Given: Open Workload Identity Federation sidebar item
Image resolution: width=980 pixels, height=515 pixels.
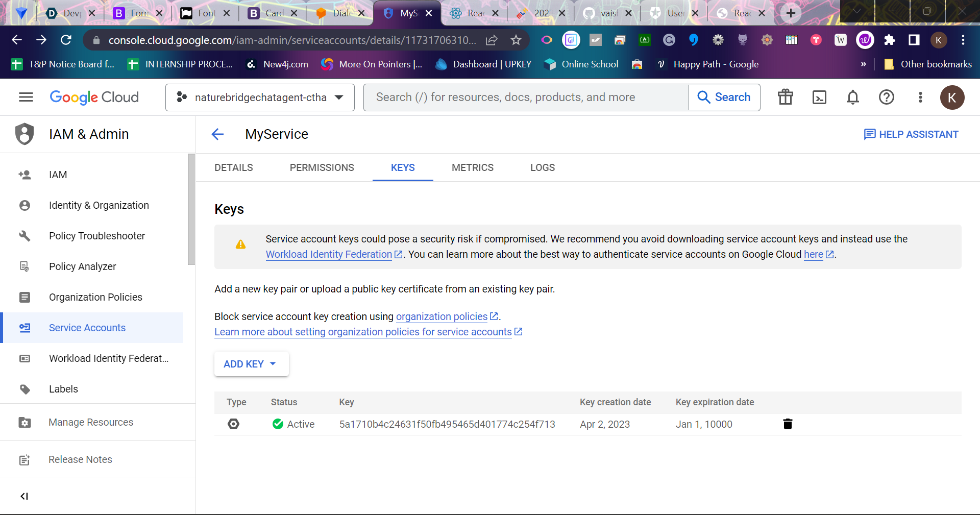Looking at the screenshot, I should (92, 358).
